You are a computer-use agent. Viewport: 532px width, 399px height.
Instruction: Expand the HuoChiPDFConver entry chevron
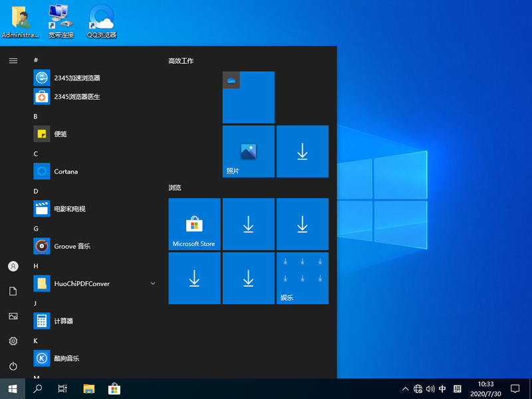[152, 283]
